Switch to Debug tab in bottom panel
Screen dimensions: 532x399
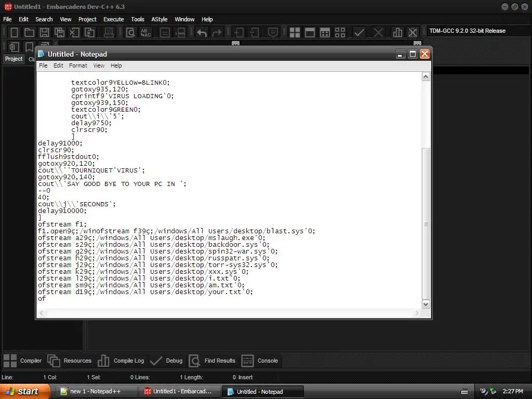pos(166,361)
